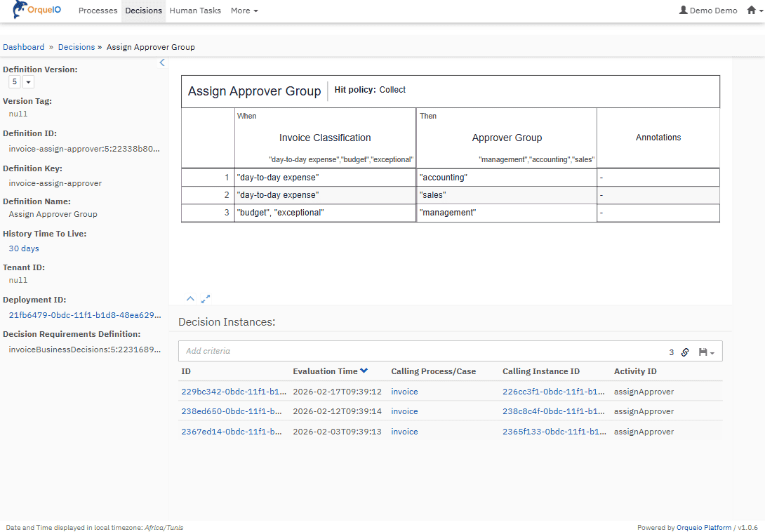Open the invoice process for 2026-02-12 row

pos(404,411)
